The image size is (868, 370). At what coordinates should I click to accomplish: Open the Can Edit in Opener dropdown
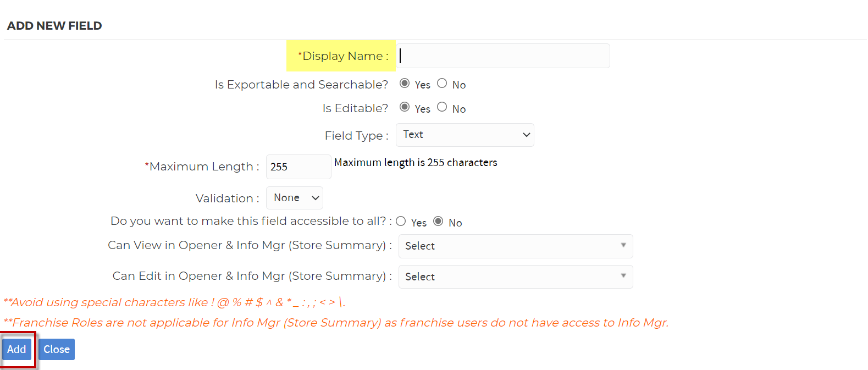click(516, 277)
